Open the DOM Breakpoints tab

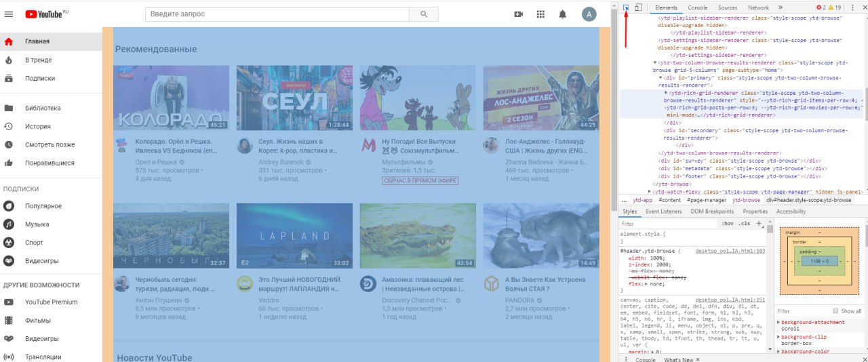tap(712, 212)
